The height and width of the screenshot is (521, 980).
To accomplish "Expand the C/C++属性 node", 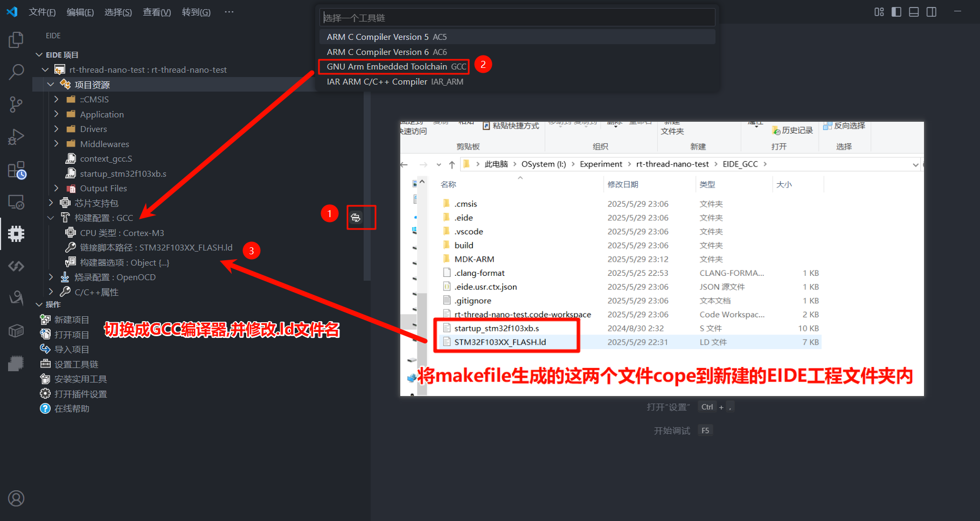I will pos(51,292).
